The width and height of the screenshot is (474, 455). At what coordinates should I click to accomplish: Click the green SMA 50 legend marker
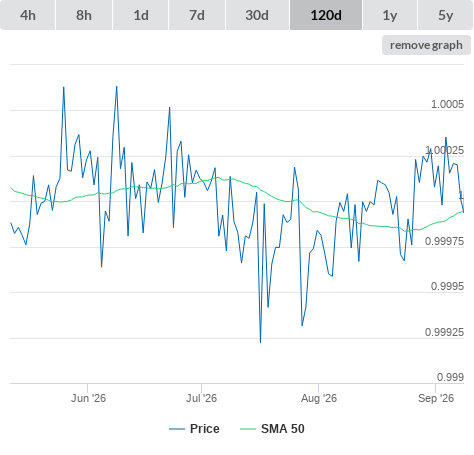coord(248,429)
